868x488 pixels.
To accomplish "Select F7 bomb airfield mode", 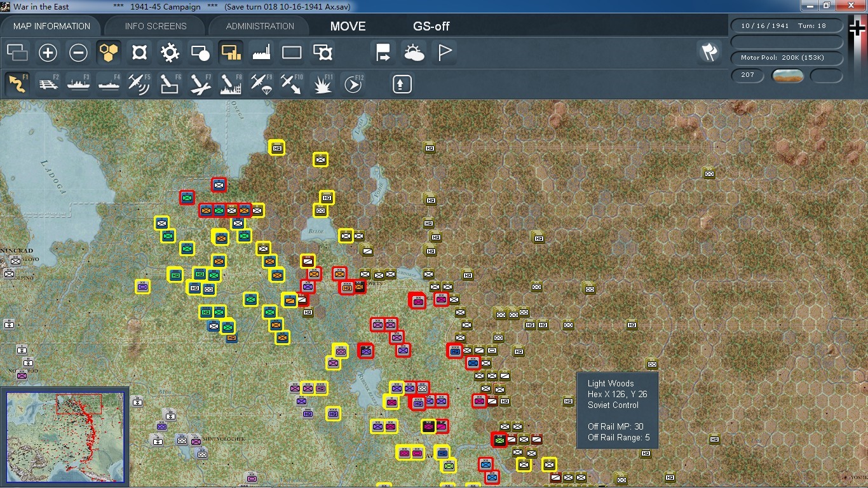I will 200,83.
